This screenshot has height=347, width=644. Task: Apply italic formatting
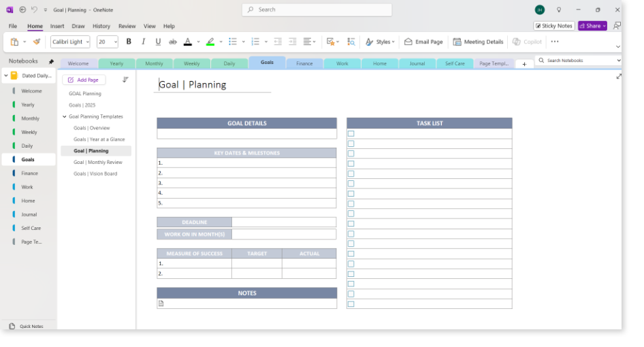click(x=144, y=42)
